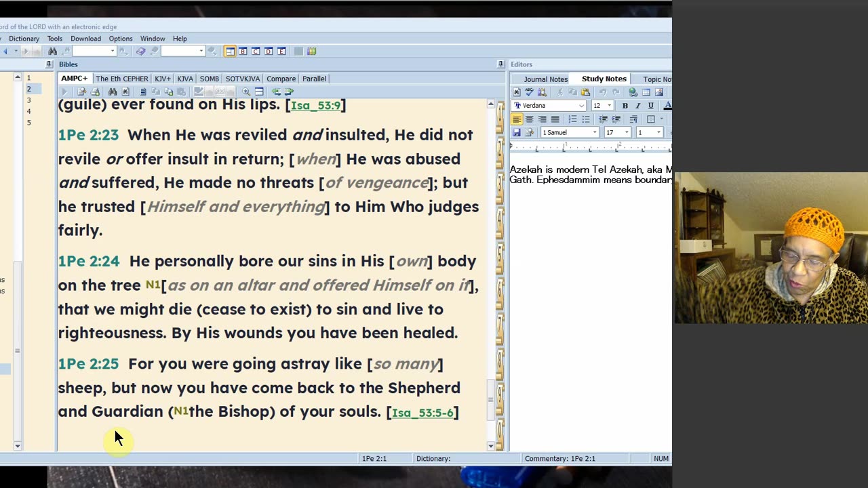The image size is (868, 488).
Task: Insert an image in the editor
Action: click(659, 92)
